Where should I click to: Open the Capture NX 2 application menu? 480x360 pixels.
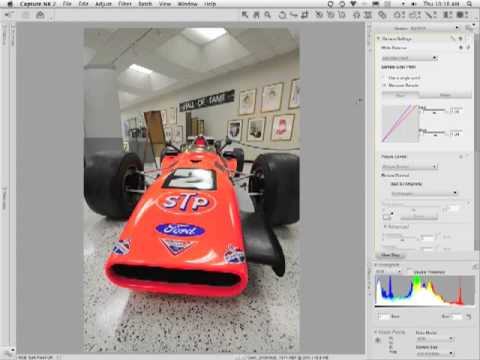[x=38, y=4]
